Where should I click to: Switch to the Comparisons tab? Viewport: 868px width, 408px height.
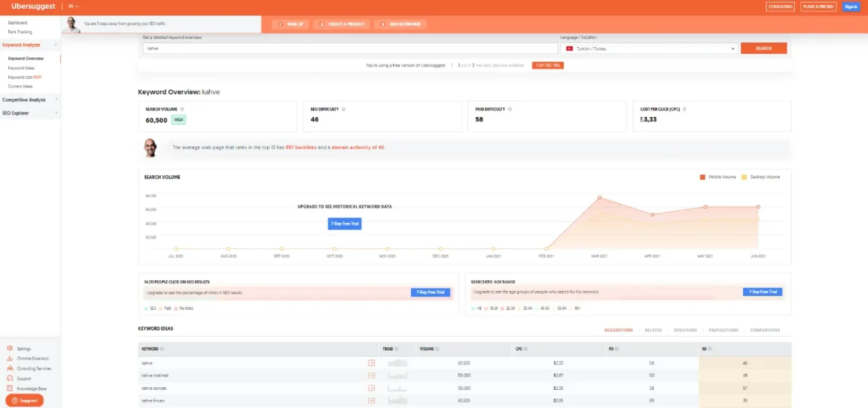765,330
